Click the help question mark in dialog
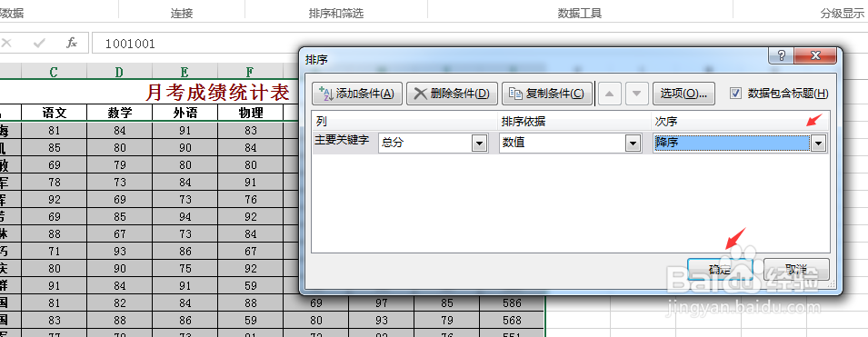The width and height of the screenshot is (868, 337). pos(781,55)
